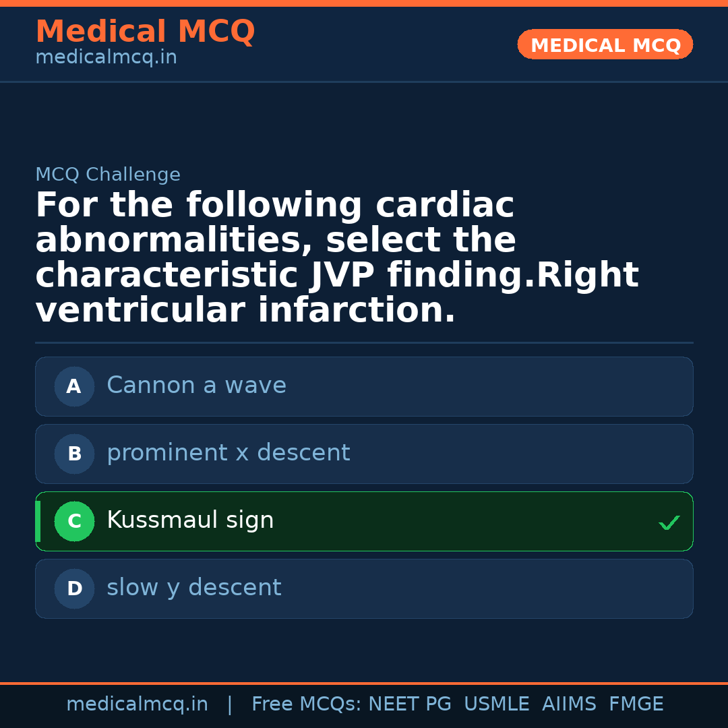Expand the question text area
The image size is (728, 728).
pyautogui.click(x=337, y=256)
